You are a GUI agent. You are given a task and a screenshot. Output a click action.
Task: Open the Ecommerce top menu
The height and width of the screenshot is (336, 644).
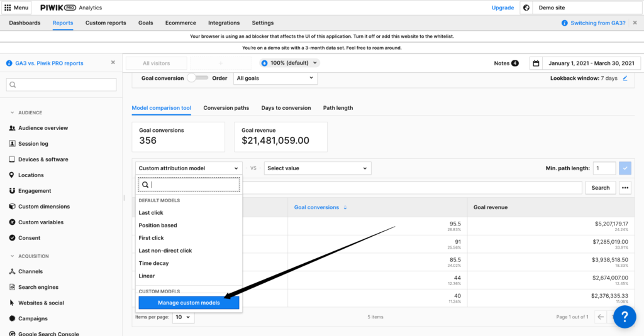tap(180, 23)
